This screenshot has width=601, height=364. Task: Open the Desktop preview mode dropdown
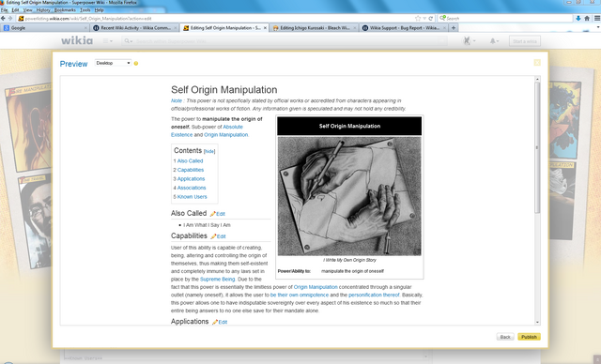pyautogui.click(x=113, y=63)
